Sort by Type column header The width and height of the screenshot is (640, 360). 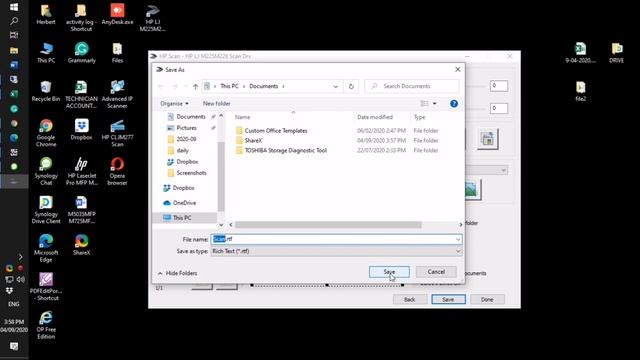pyautogui.click(x=419, y=117)
